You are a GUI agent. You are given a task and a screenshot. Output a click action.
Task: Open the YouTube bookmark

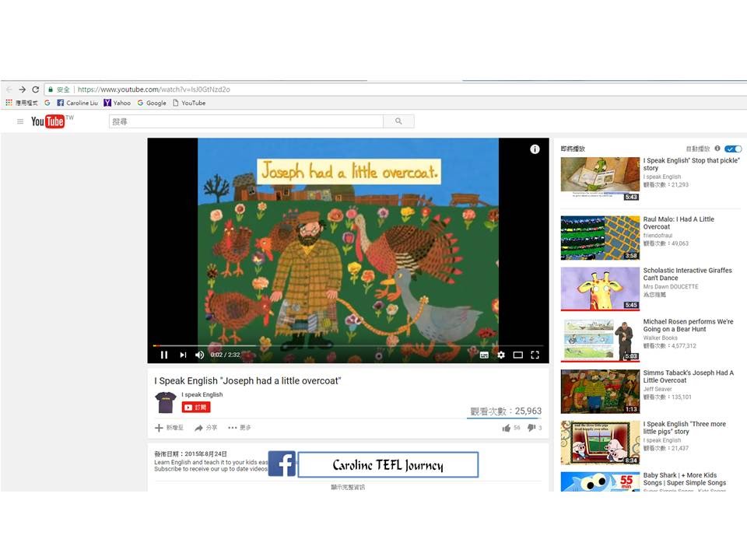pos(189,103)
